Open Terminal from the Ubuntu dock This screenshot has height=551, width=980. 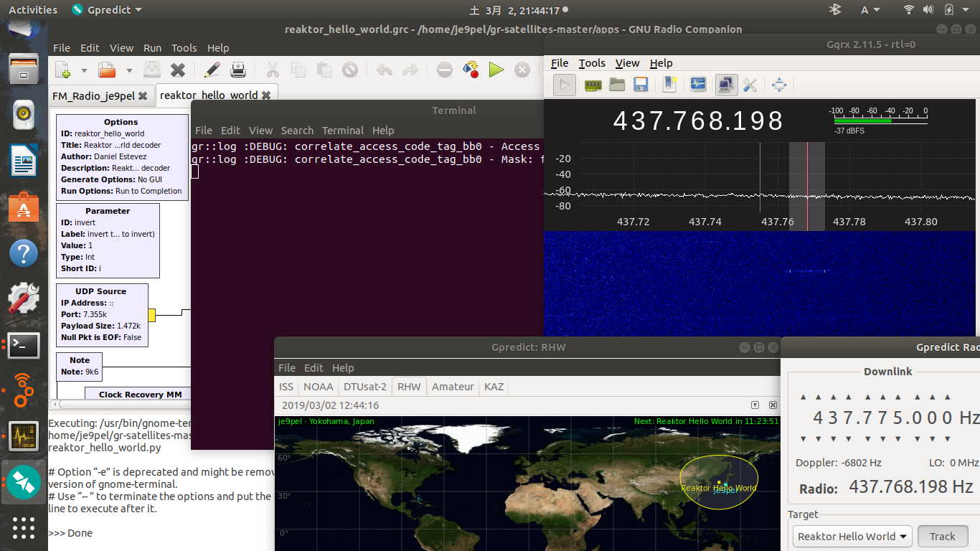23,345
